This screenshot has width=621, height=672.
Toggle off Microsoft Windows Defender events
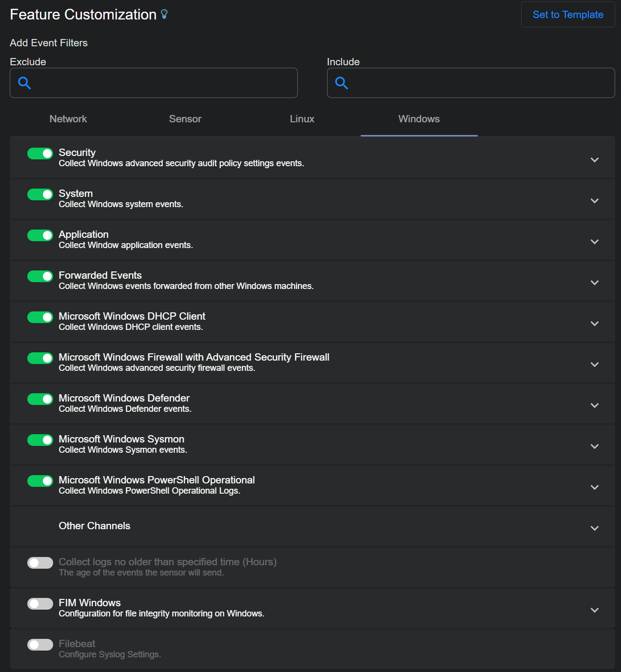tap(40, 399)
